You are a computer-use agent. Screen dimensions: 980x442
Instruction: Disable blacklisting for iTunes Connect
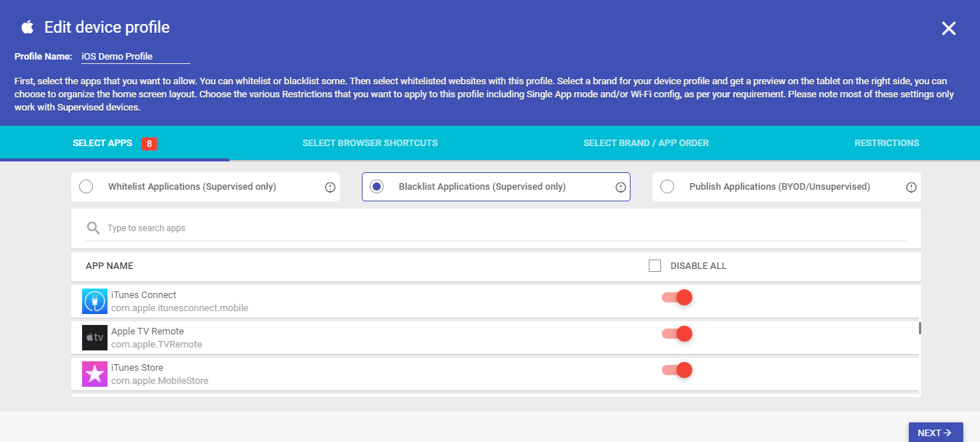pos(676,297)
